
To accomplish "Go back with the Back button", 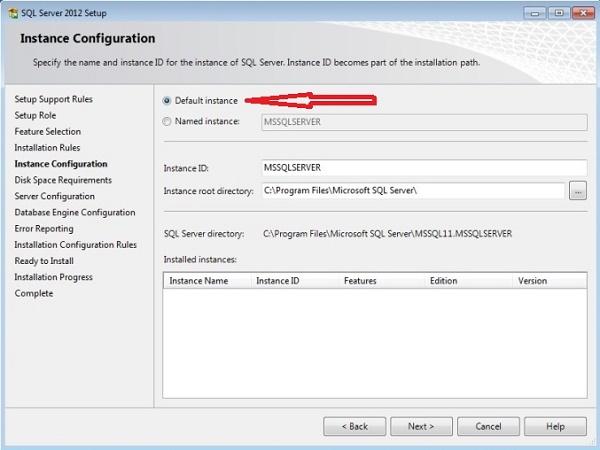I will (x=354, y=426).
